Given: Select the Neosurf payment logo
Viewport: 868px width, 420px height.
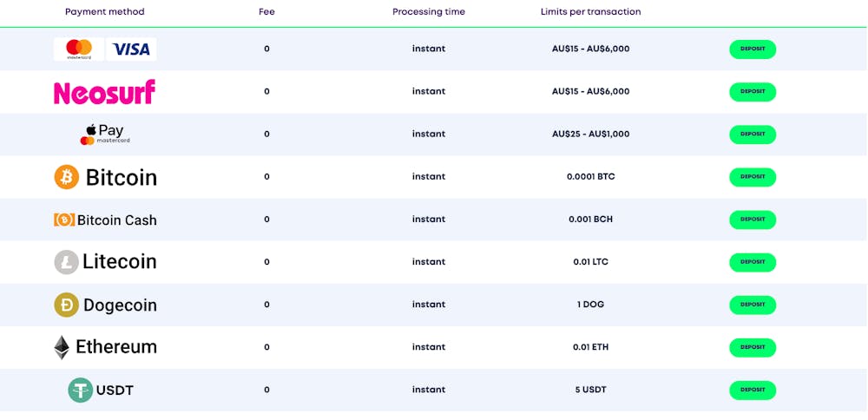Looking at the screenshot, I should [105, 92].
